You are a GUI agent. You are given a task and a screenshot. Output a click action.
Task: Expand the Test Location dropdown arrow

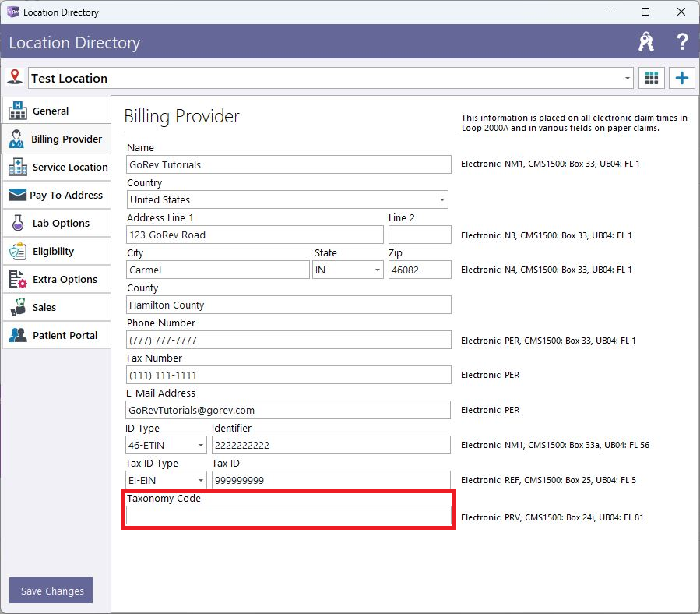628,79
